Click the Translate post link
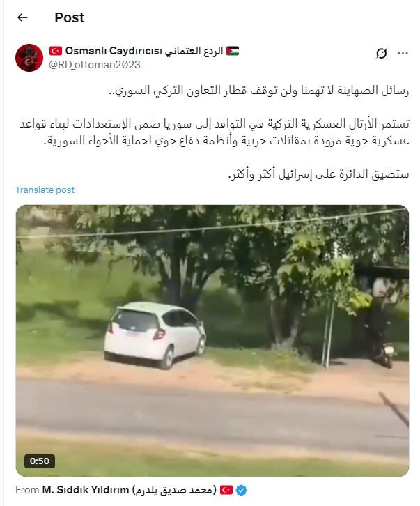The height and width of the screenshot is (506, 420). point(45,190)
